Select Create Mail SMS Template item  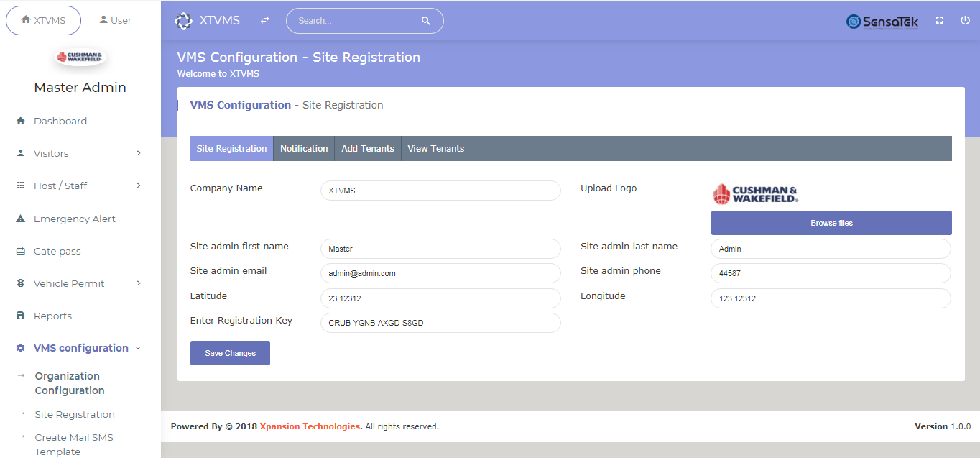(x=74, y=444)
